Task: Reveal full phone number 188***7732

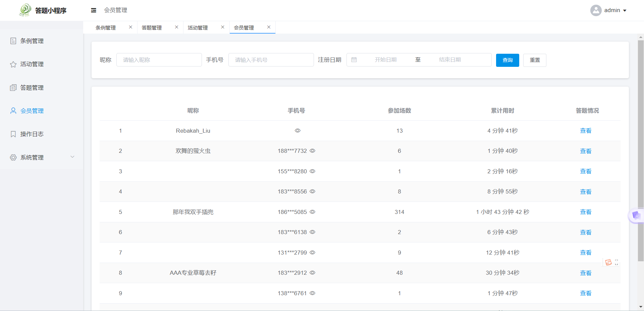Action: [x=312, y=151]
